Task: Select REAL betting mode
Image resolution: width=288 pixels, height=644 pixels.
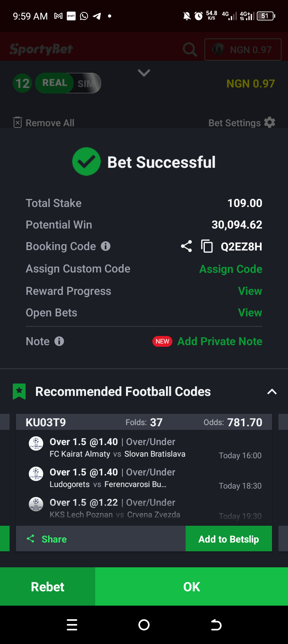Action: click(x=55, y=83)
